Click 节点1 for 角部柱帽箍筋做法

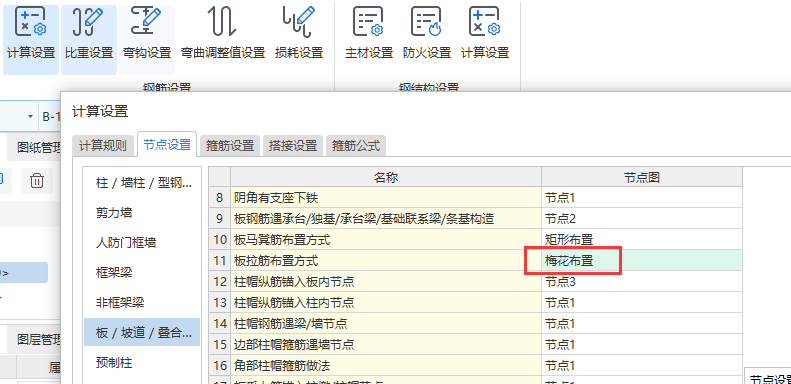click(x=642, y=365)
